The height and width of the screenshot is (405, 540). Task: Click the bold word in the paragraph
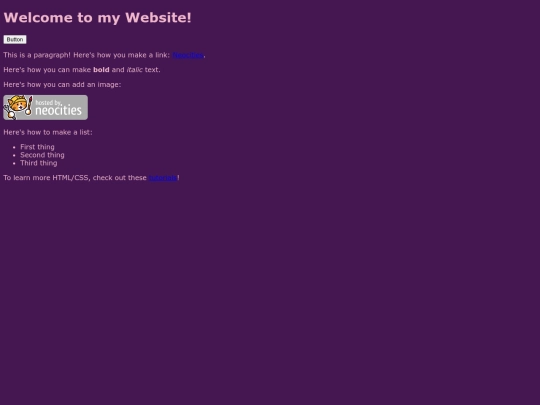101,70
